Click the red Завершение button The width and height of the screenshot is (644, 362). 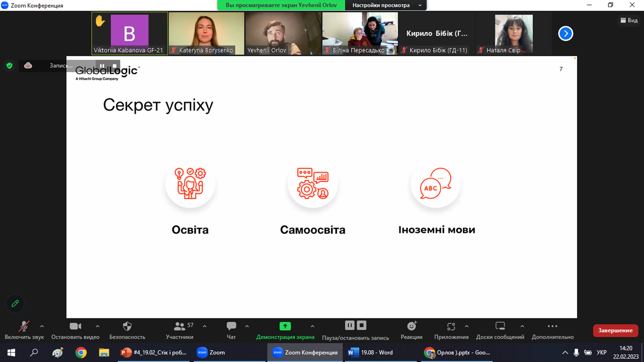click(x=615, y=331)
